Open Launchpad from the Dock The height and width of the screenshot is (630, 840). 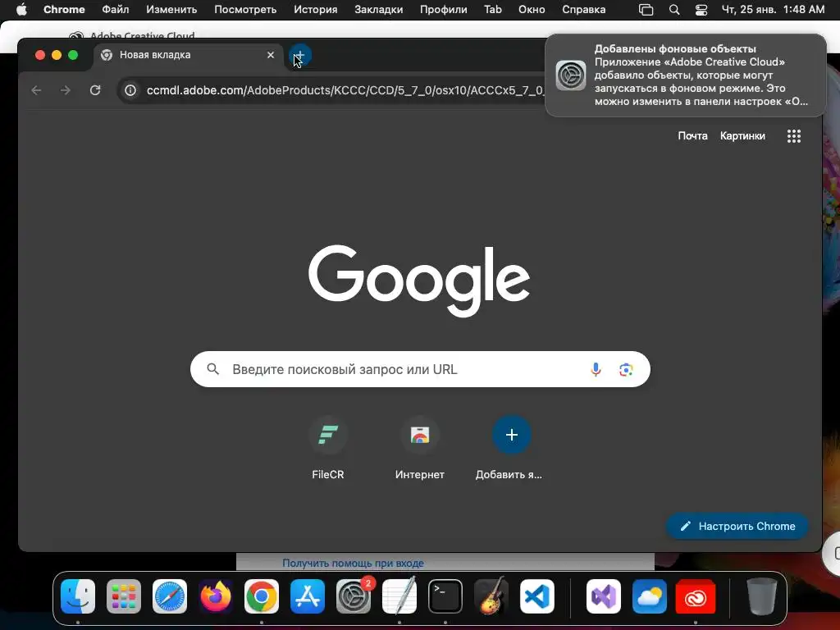[x=124, y=596]
